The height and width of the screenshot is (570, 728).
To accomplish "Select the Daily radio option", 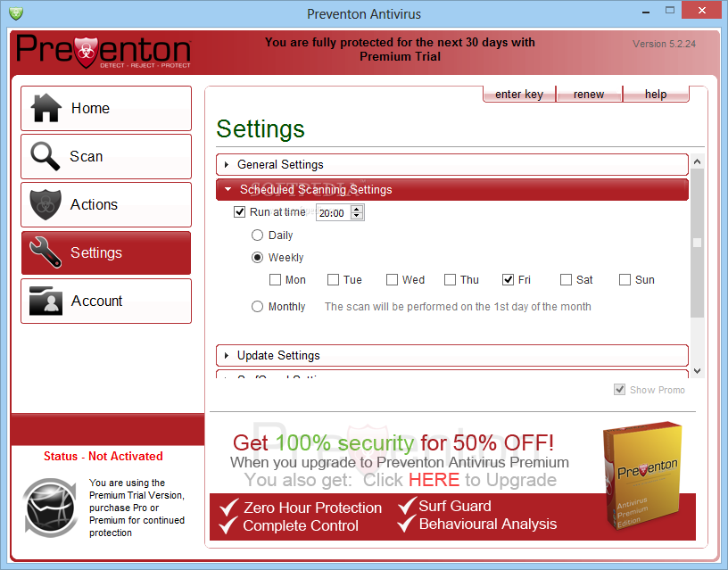I will [257, 235].
